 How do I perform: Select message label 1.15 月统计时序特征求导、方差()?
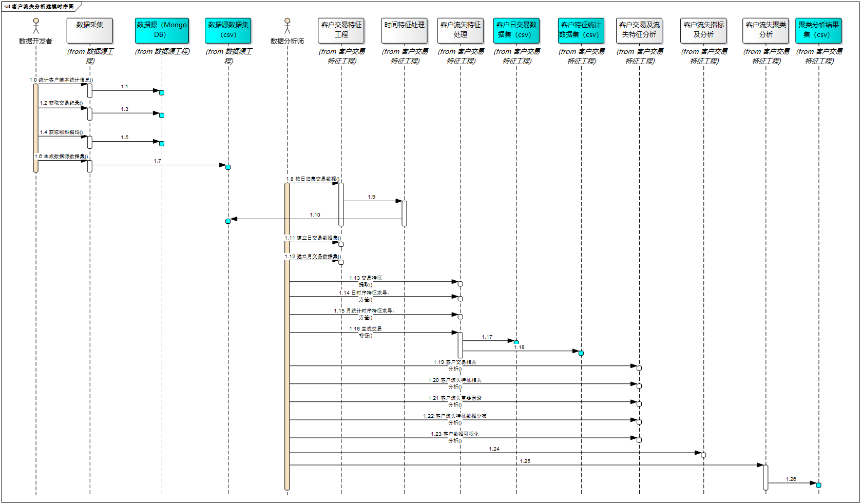365,314
